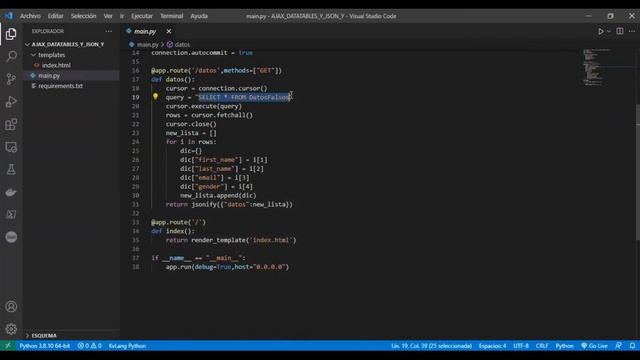
Task: Click Lín. 19, Col. 39 cursor position
Action: pyautogui.click(x=431, y=346)
